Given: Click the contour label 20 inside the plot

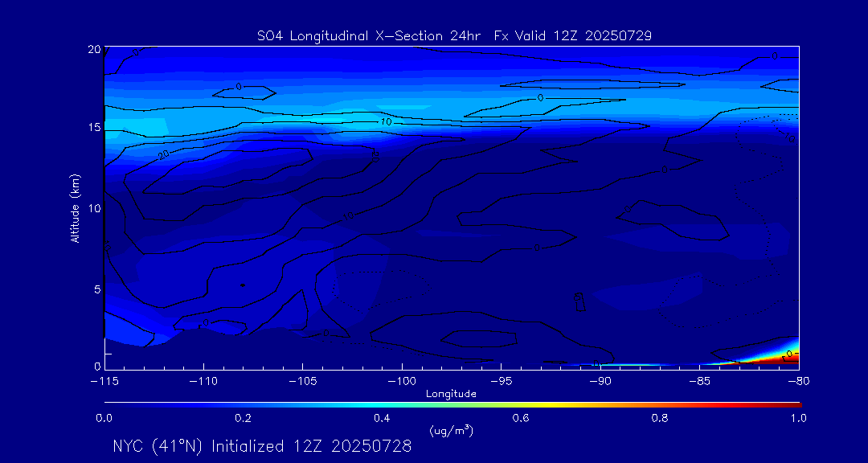Looking at the screenshot, I should click(163, 154).
